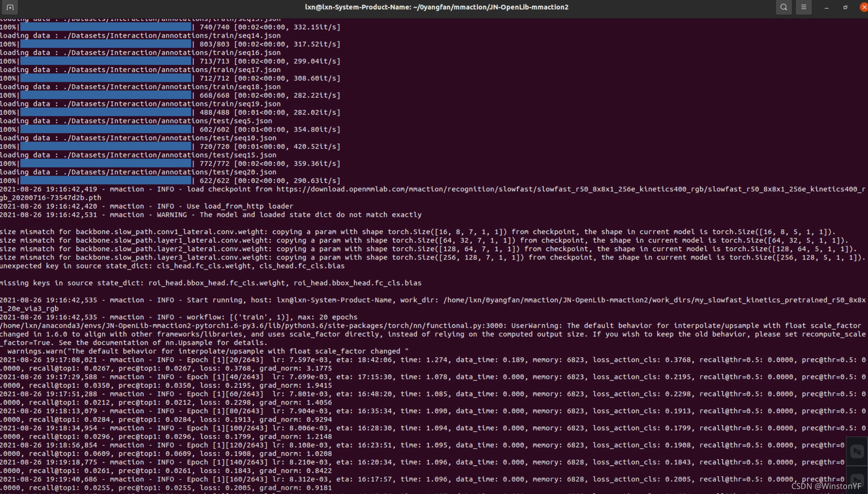Click the 668/668 progress count text
The width and height of the screenshot is (868, 494).
[215, 95]
